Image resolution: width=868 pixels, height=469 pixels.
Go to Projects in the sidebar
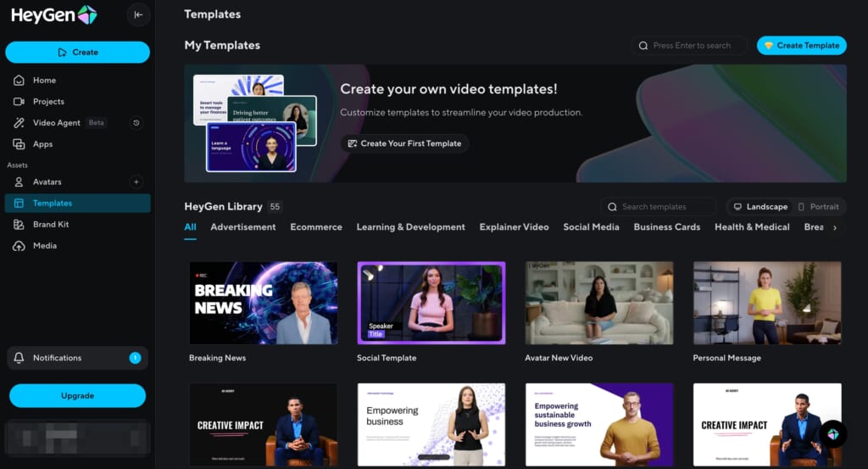pyautogui.click(x=77, y=101)
